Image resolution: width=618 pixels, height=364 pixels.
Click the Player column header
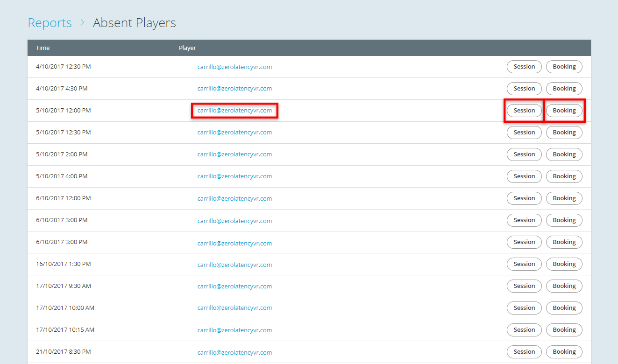pos(187,48)
